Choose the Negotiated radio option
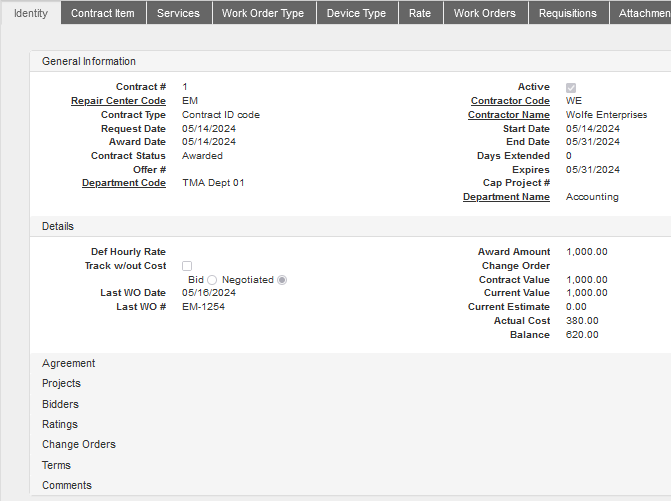Screen dimensions: 671x501 coord(282,280)
